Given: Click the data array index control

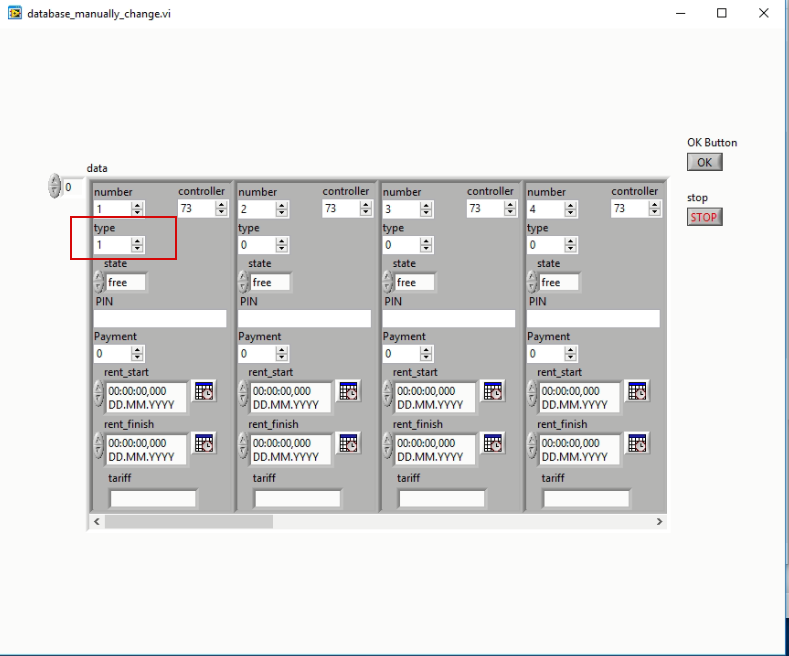Looking at the screenshot, I should tap(54, 187).
